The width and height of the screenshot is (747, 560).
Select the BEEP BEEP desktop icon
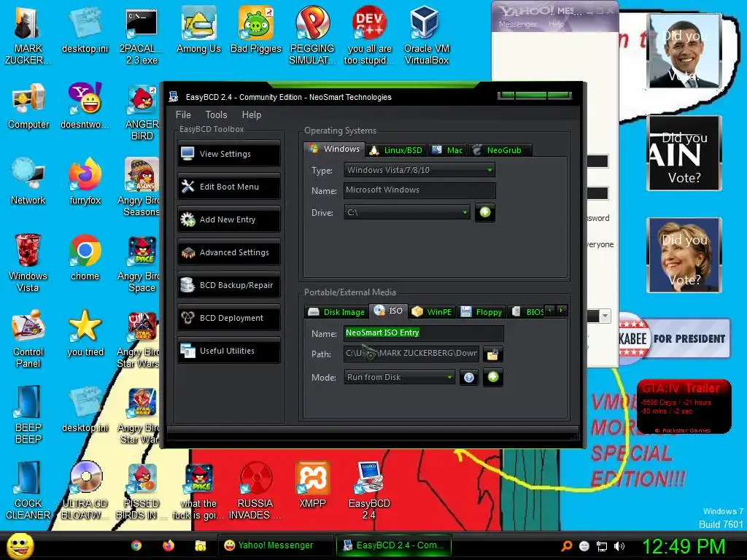click(x=28, y=415)
